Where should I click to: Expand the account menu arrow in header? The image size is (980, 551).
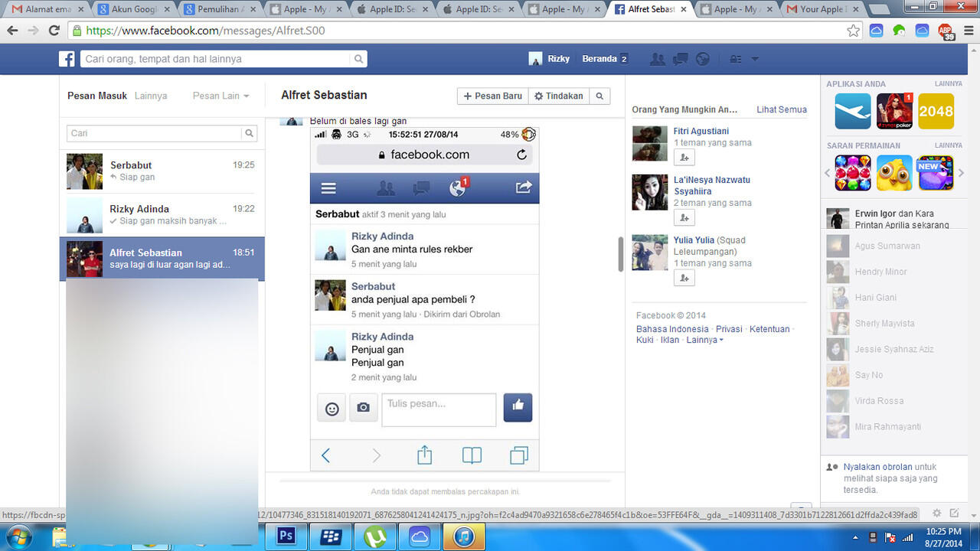click(x=755, y=59)
